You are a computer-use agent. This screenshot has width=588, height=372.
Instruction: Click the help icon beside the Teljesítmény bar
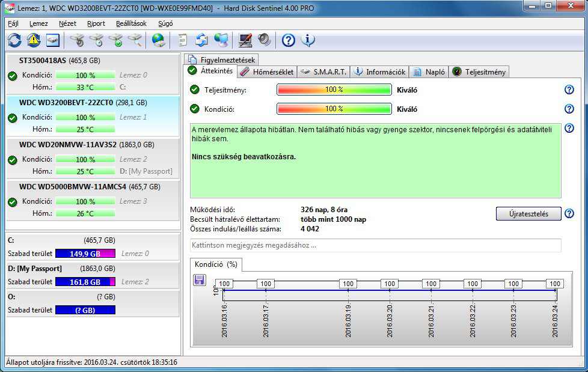click(x=569, y=90)
